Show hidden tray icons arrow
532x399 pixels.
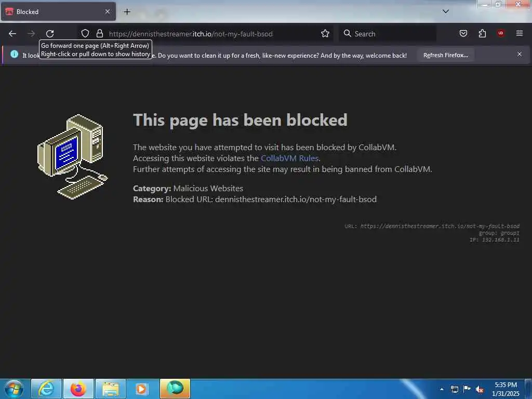click(442, 389)
